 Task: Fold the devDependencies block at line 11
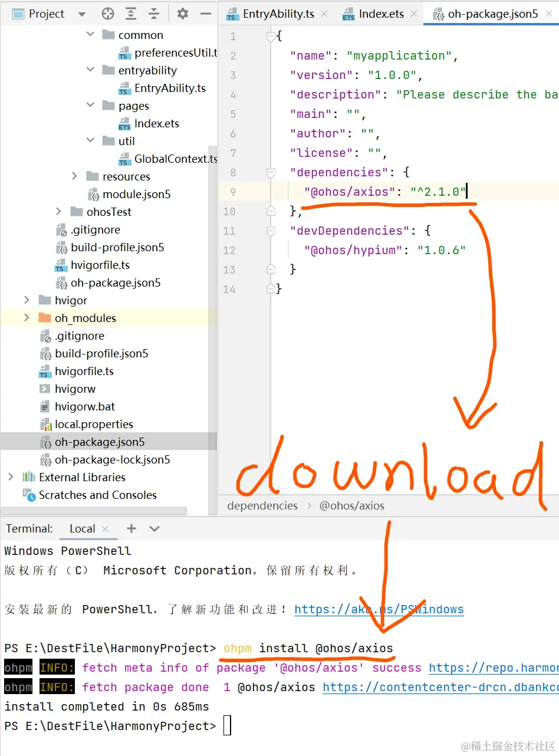point(271,231)
